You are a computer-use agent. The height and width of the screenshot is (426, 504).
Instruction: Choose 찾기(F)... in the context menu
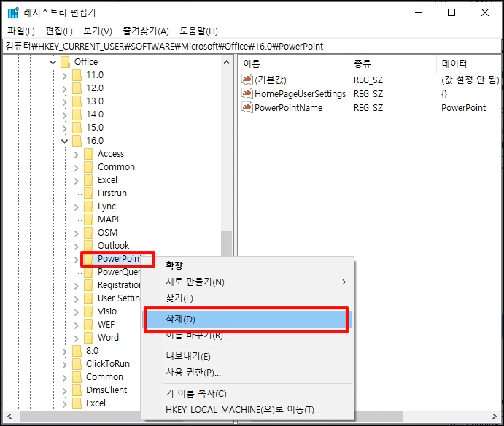(x=247, y=298)
